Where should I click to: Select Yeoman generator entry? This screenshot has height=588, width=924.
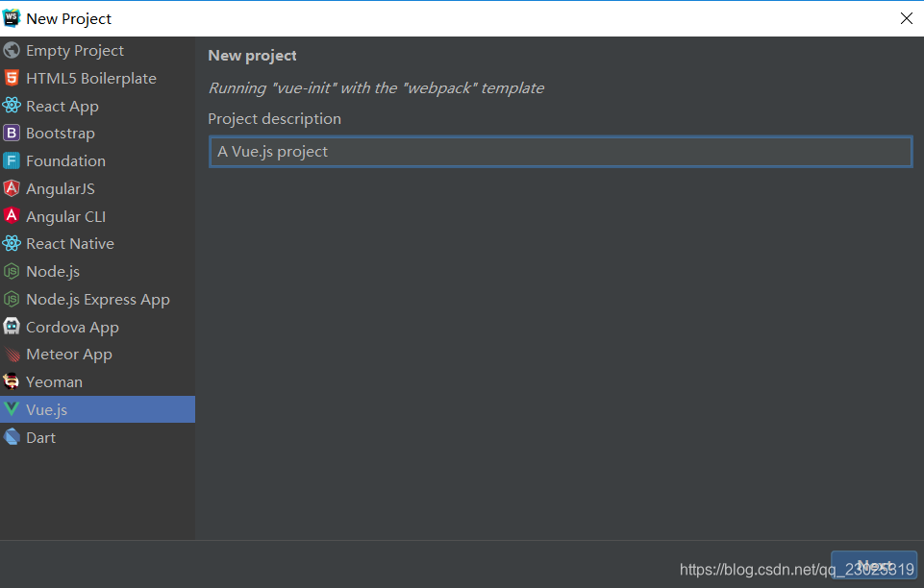pos(97,381)
